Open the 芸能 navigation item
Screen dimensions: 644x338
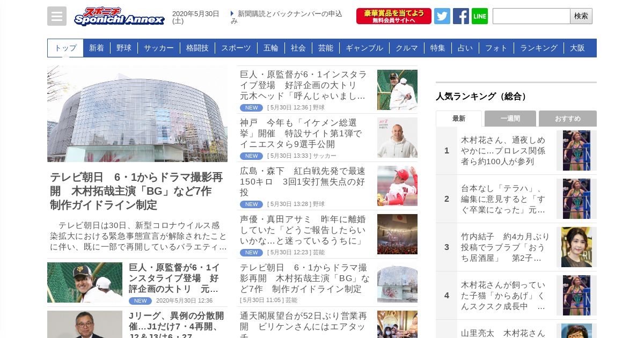coord(326,48)
